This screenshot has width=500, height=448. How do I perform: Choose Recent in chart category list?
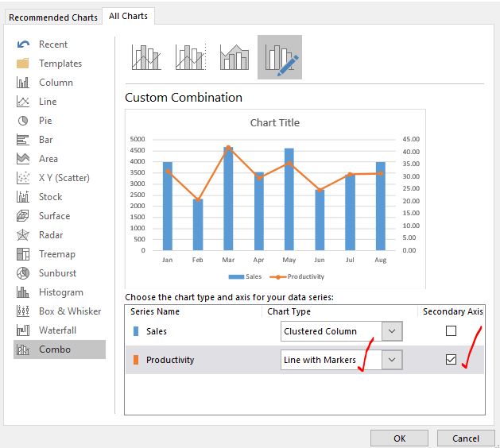53,44
